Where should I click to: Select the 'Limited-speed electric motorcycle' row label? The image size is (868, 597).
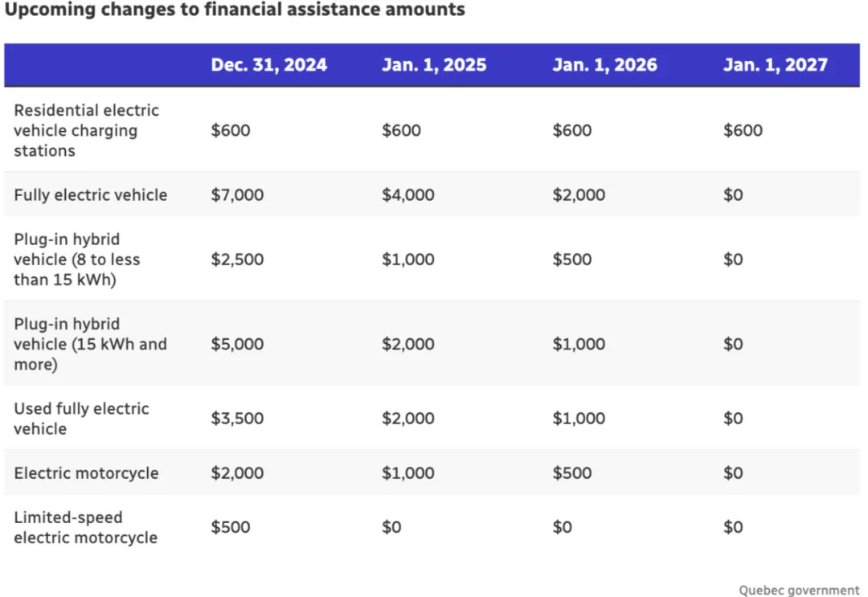pyautogui.click(x=85, y=527)
